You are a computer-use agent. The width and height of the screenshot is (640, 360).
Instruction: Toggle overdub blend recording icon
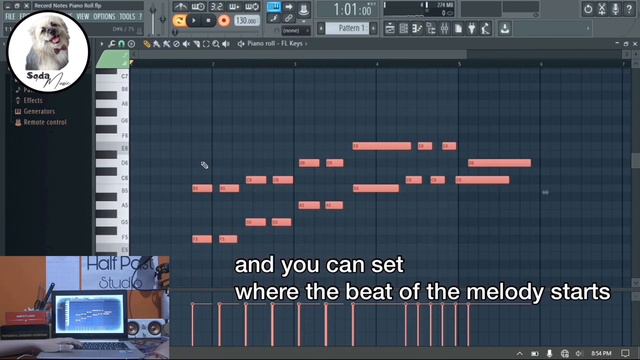click(234, 7)
